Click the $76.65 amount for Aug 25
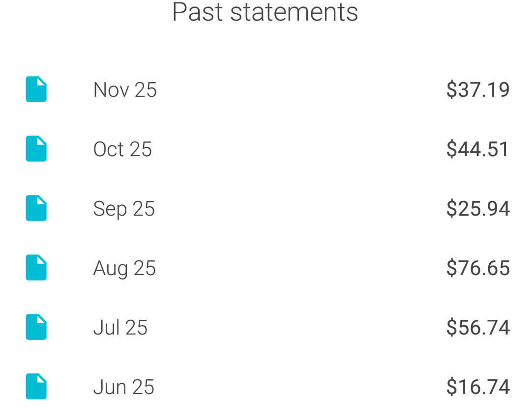This screenshot has width=531, height=420. (477, 268)
